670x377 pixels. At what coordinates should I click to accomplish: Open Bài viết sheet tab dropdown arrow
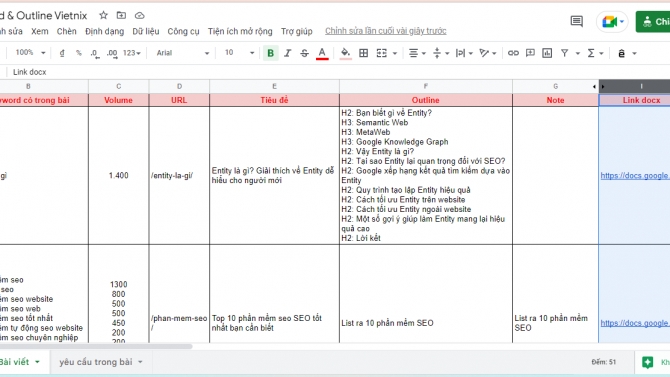pos(37,362)
